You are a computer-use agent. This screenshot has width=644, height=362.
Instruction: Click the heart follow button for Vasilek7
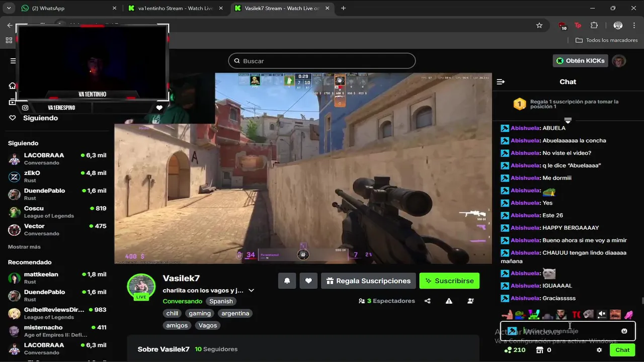pos(308,281)
